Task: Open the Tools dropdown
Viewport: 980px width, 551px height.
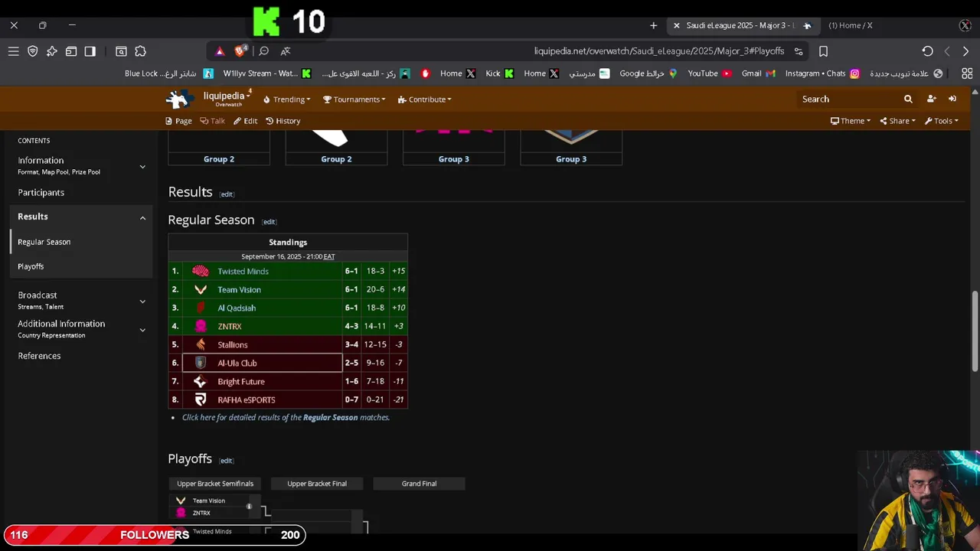Action: pyautogui.click(x=941, y=121)
